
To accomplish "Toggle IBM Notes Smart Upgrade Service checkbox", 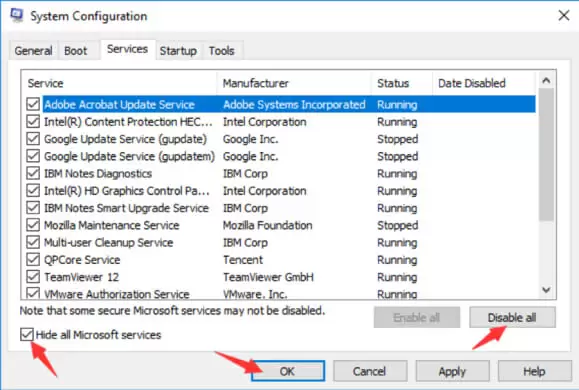I will coord(33,208).
